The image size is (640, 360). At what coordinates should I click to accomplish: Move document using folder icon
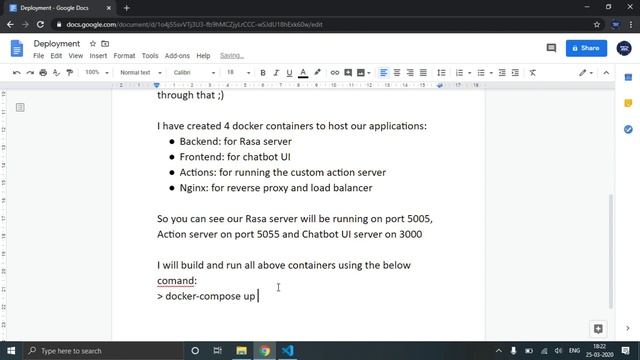tap(105, 44)
